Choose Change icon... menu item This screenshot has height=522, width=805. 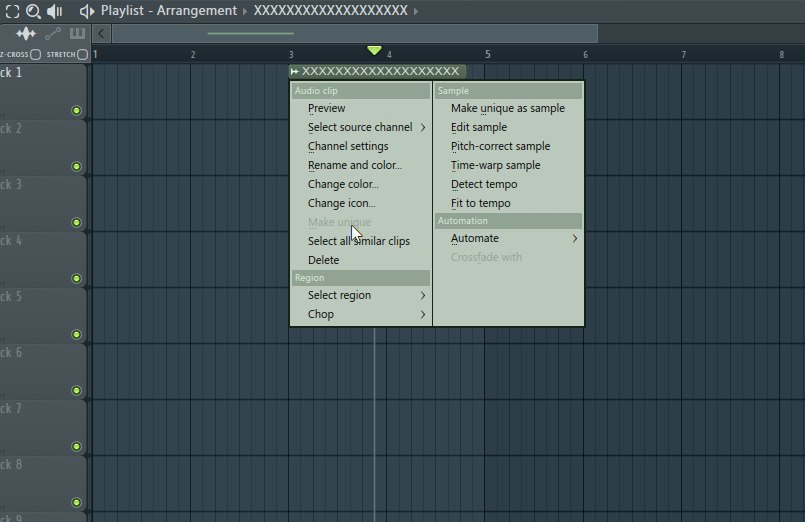pyautogui.click(x=361, y=203)
